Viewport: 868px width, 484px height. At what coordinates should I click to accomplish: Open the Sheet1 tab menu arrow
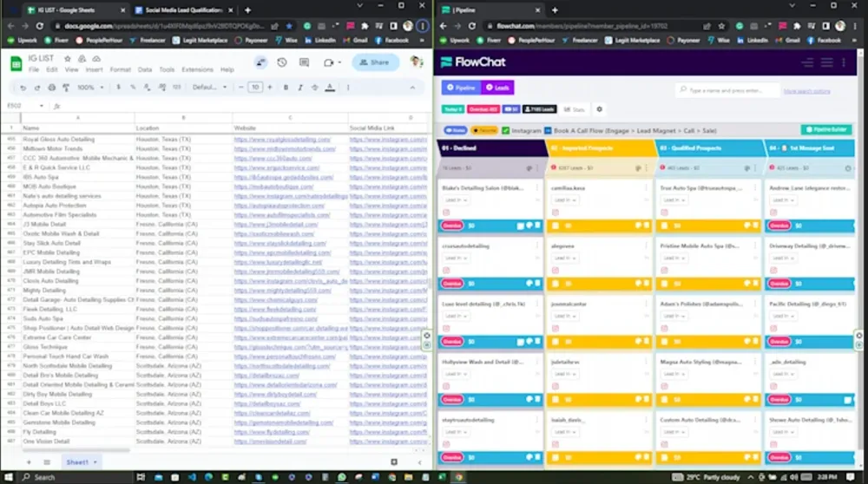pyautogui.click(x=95, y=461)
